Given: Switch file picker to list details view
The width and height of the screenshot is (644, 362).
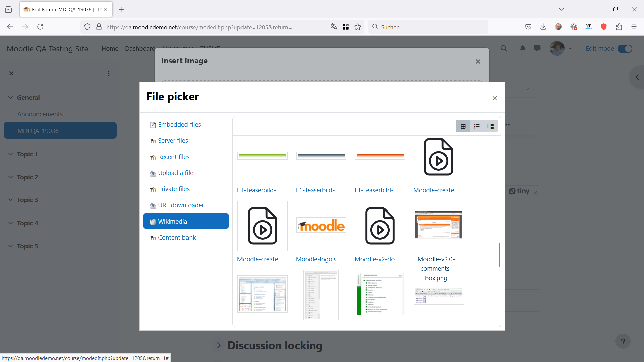Looking at the screenshot, I should click(x=477, y=126).
